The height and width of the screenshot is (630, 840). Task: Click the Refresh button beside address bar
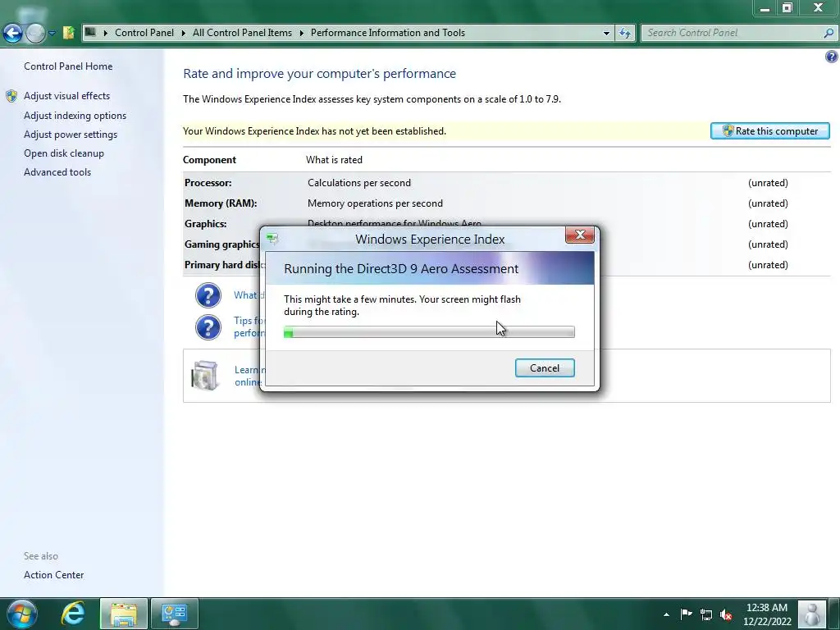tap(624, 33)
